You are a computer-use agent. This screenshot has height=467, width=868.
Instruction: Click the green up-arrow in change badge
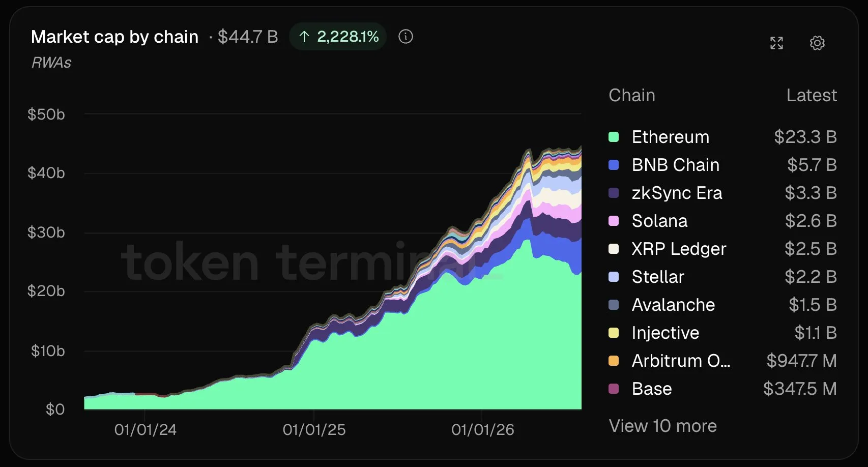pyautogui.click(x=304, y=37)
